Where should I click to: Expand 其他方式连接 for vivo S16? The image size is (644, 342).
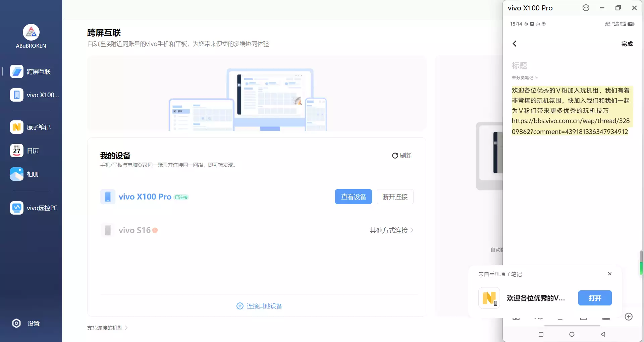[391, 230]
